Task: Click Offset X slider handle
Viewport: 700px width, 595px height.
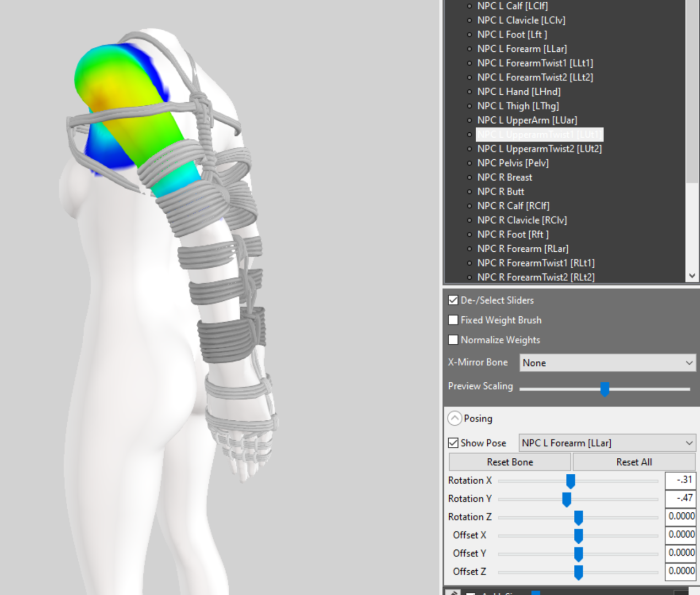Action: click(578, 535)
